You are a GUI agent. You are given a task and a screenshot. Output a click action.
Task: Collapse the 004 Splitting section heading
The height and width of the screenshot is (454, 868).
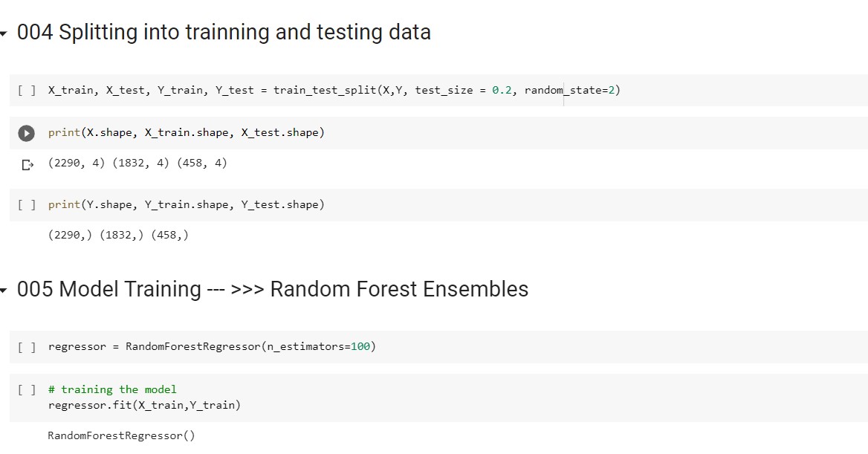(5, 33)
